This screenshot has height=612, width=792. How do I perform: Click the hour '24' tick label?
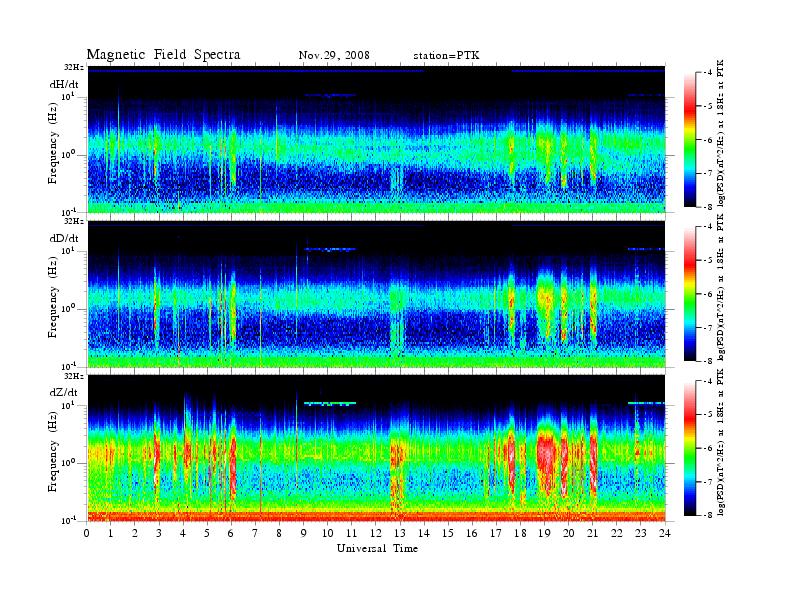click(665, 533)
